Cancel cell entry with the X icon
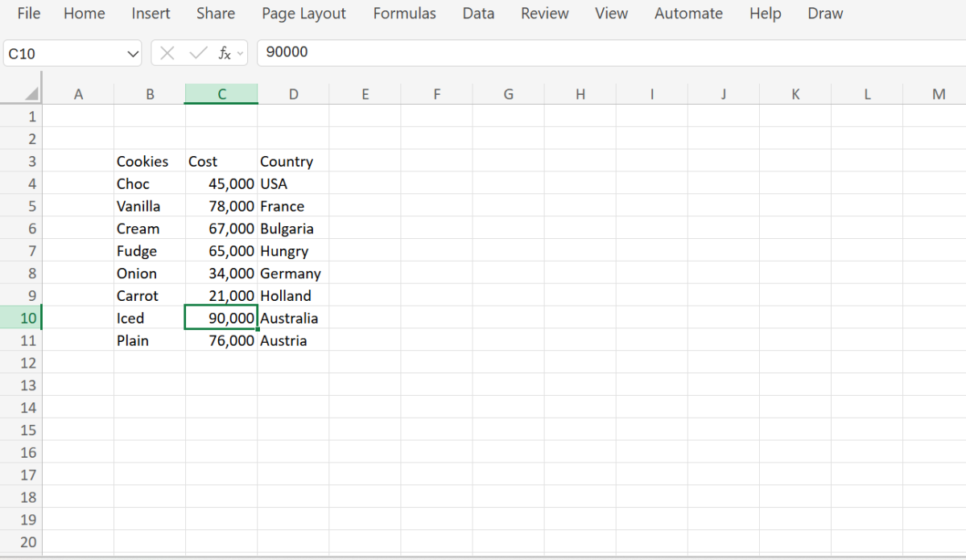This screenshot has width=966, height=560. pyautogui.click(x=167, y=52)
